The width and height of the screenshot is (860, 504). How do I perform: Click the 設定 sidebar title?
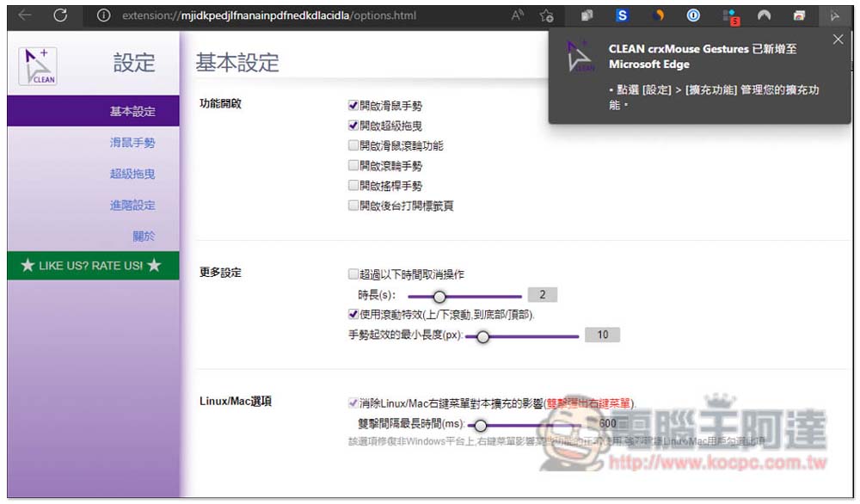coord(134,63)
